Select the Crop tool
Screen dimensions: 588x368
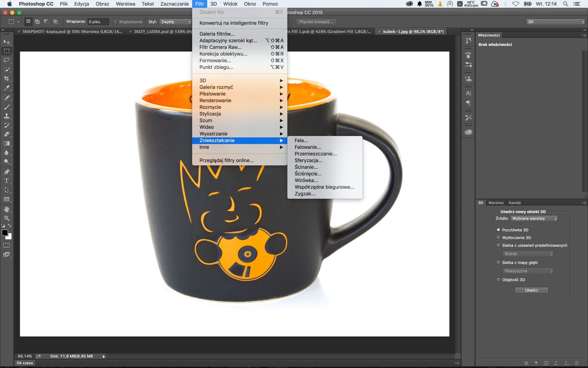(x=6, y=78)
